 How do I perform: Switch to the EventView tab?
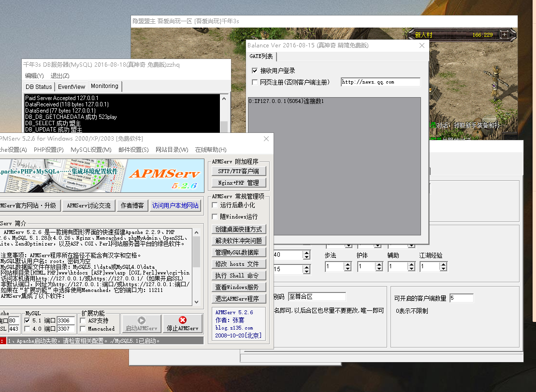(72, 87)
